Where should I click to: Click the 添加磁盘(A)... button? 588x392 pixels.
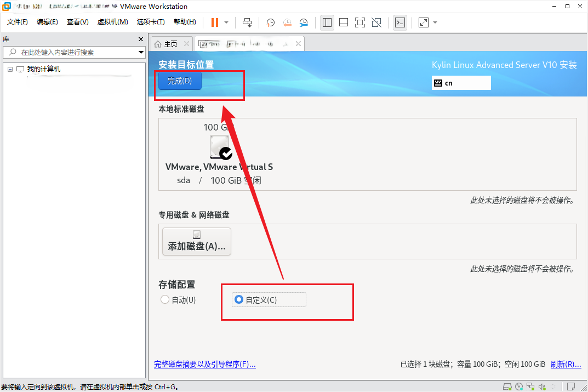pyautogui.click(x=197, y=242)
